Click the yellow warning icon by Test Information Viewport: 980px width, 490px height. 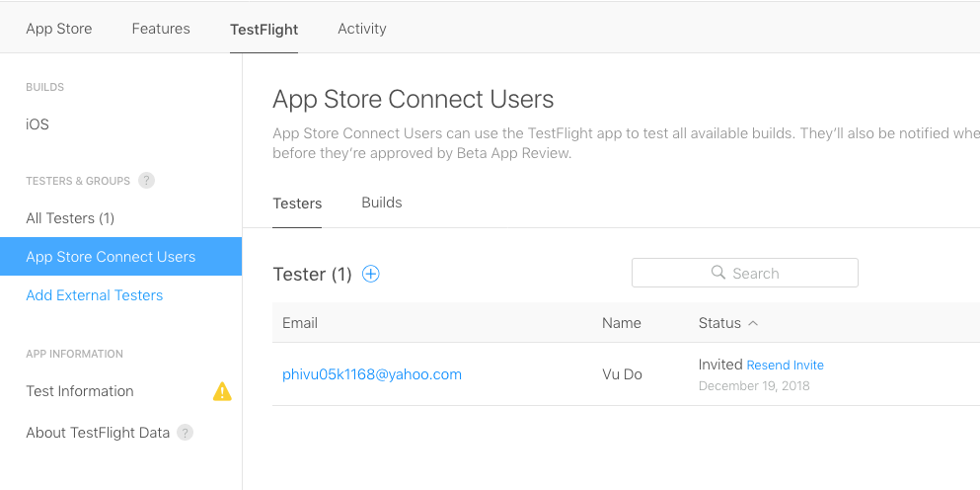pyautogui.click(x=223, y=391)
